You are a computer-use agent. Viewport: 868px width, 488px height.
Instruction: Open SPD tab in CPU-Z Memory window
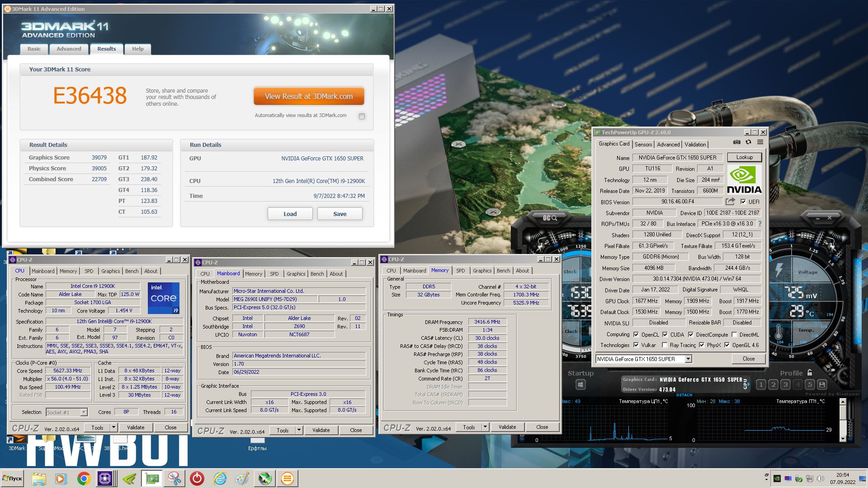pyautogui.click(x=460, y=271)
